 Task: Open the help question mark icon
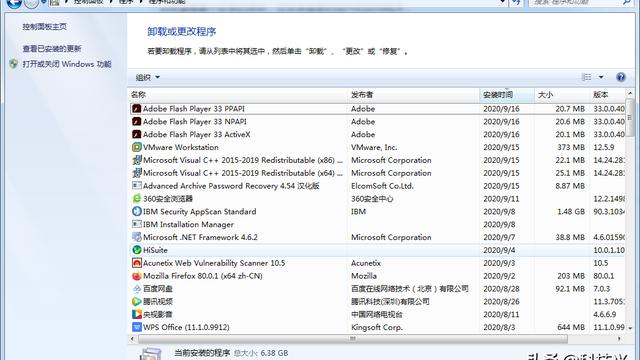pos(621,77)
